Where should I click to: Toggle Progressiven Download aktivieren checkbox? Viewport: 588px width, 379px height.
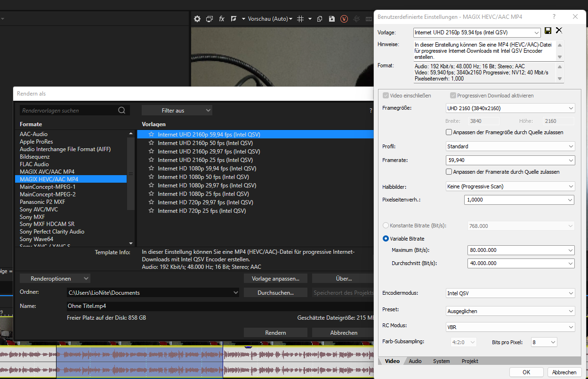453,96
